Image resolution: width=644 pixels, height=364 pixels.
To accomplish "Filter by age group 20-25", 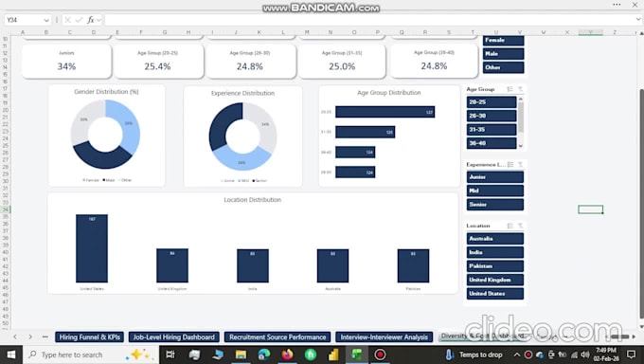I will [x=492, y=102].
